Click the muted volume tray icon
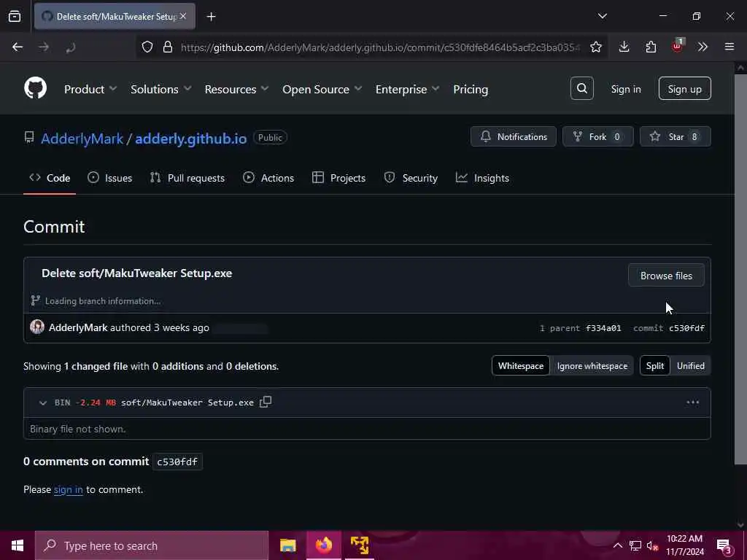Screen dimensions: 747x560 [652, 546]
